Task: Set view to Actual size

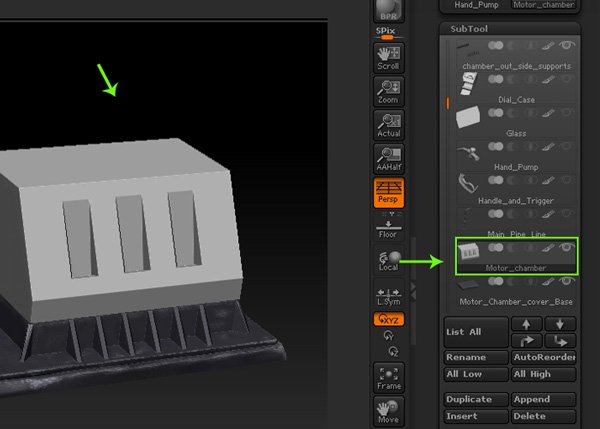Action: click(388, 126)
